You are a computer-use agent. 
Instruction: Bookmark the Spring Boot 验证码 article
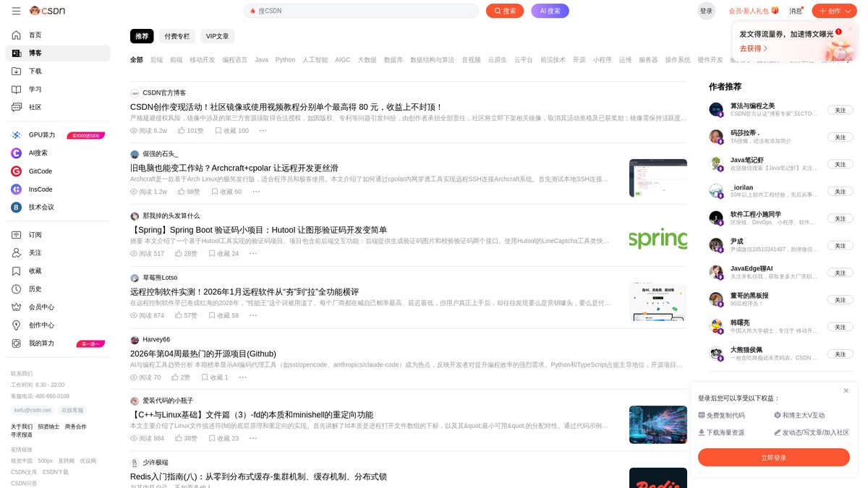[224, 254]
